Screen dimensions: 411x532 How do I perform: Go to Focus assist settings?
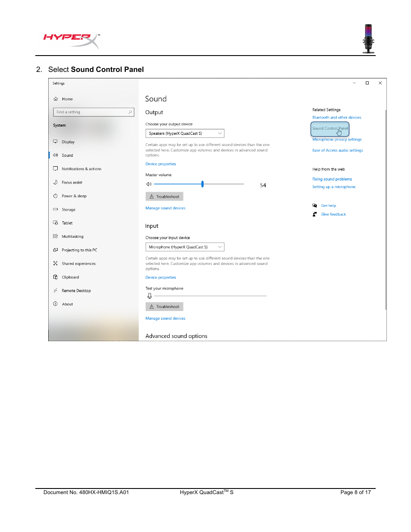[72, 183]
